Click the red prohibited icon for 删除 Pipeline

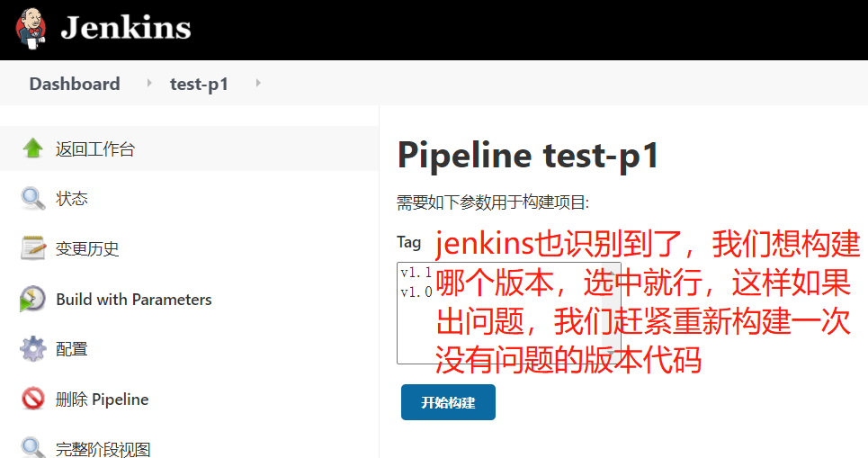click(x=32, y=399)
